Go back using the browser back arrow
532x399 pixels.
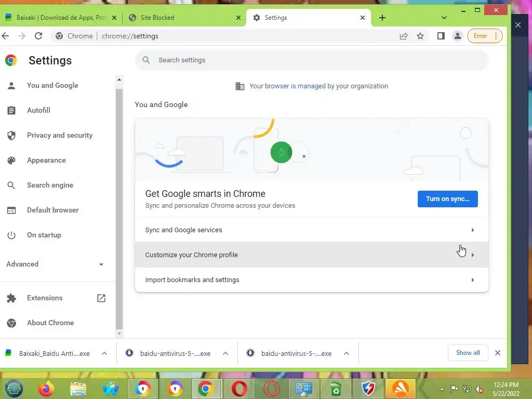5,36
